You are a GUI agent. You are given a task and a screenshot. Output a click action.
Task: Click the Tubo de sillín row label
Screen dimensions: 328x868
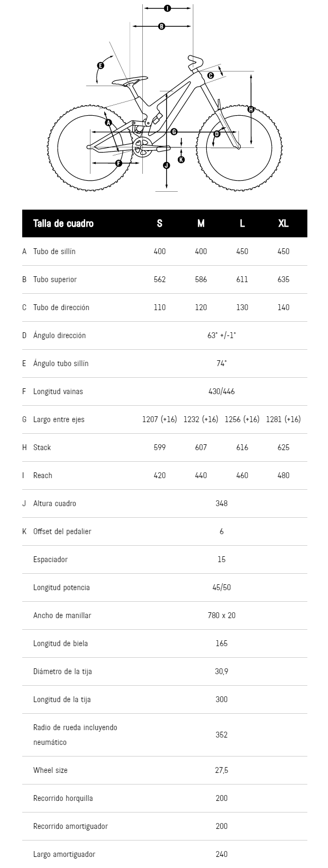click(x=54, y=251)
